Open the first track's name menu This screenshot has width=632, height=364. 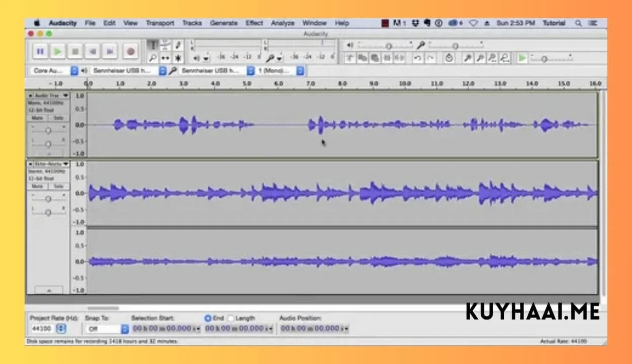click(x=52, y=96)
